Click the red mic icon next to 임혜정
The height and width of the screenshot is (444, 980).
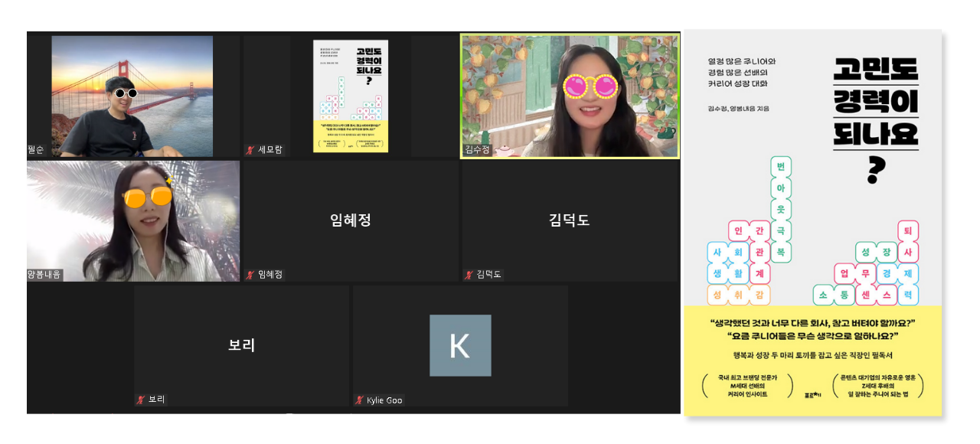250,274
